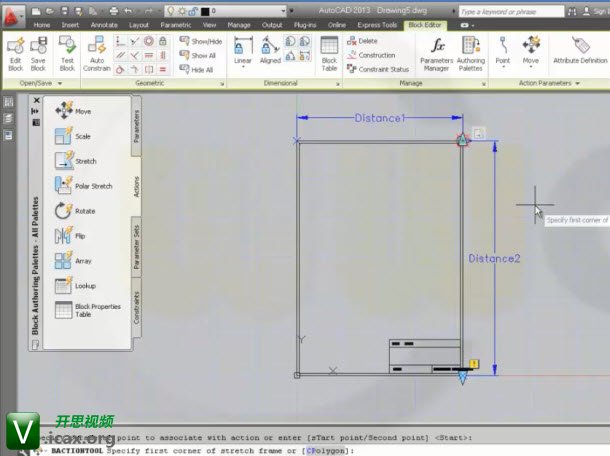Image resolution: width=610 pixels, height=456 pixels.
Task: Click the black layer color swatch
Action: (205, 12)
